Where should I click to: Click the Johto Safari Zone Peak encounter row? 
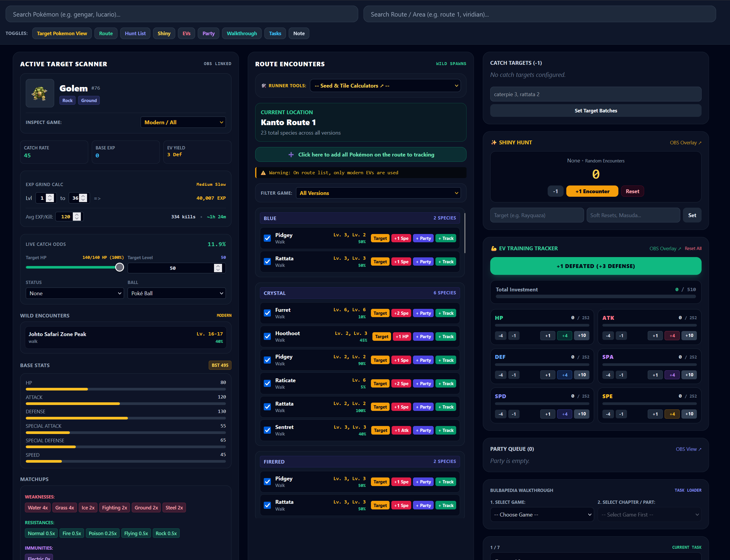(x=126, y=337)
